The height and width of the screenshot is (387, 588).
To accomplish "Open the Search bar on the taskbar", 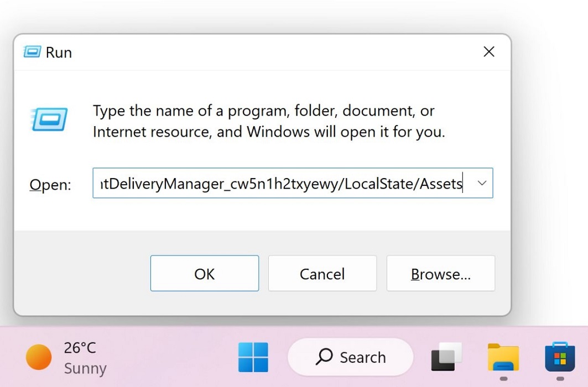I will 350,357.
